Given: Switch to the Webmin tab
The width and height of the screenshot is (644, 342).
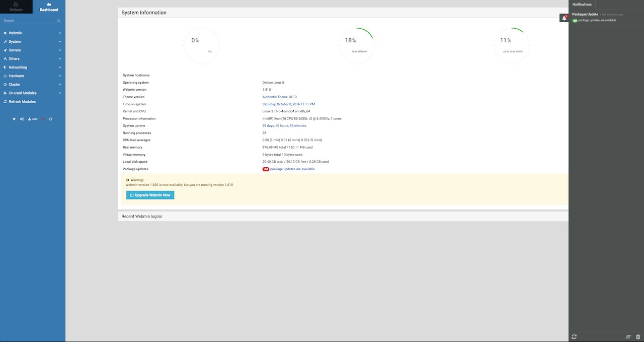Looking at the screenshot, I should 16,7.
